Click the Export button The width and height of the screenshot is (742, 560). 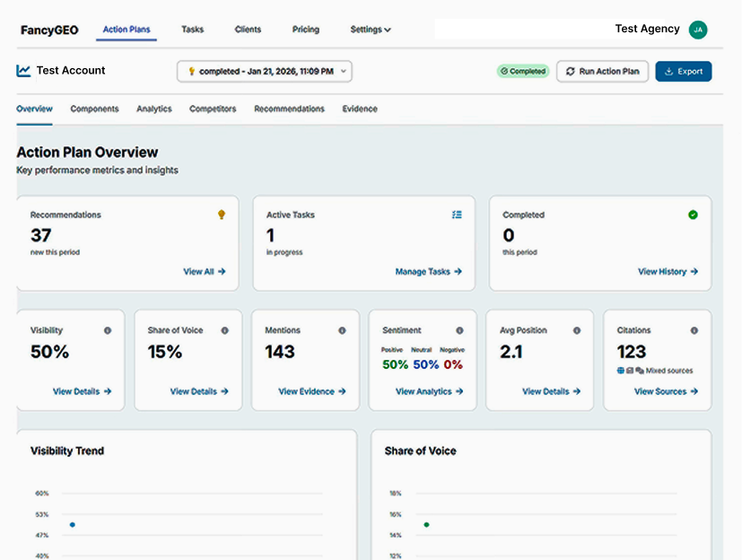[683, 70]
